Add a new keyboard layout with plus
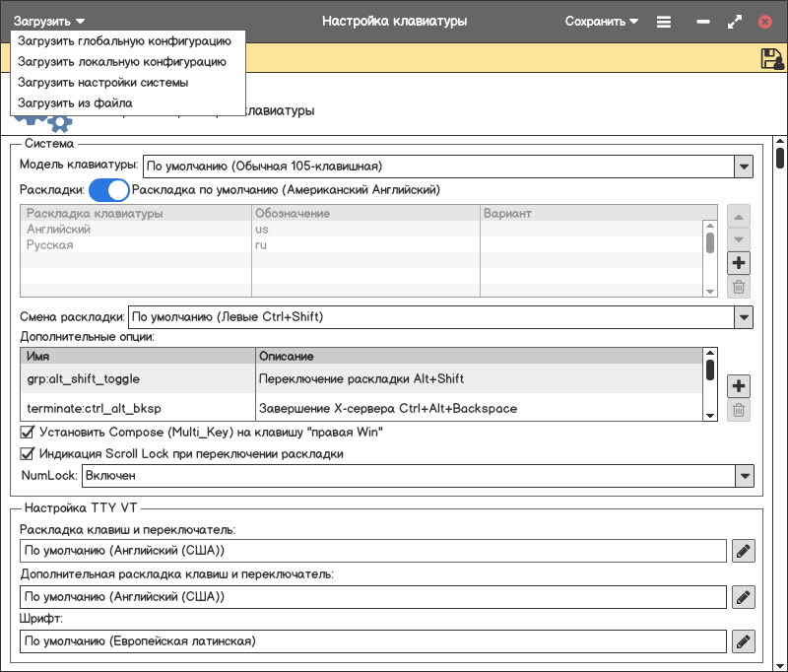This screenshot has height=672, width=788. (x=739, y=263)
